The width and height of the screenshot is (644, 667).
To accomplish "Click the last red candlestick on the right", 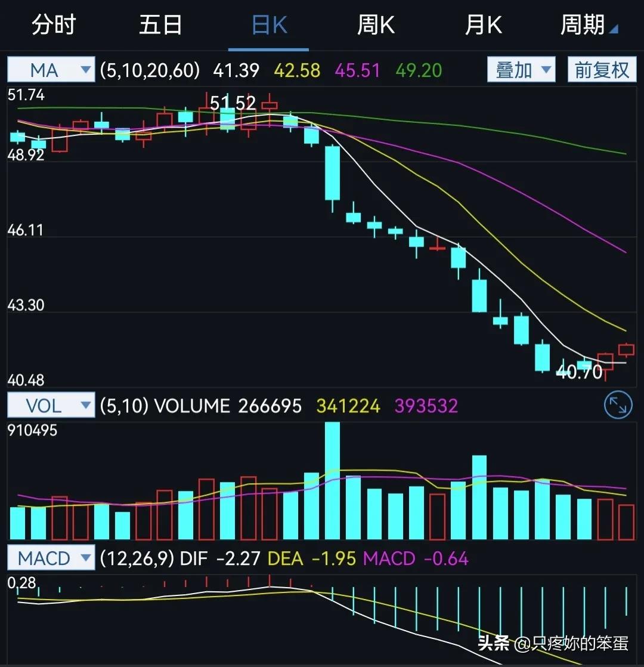I will 626,350.
